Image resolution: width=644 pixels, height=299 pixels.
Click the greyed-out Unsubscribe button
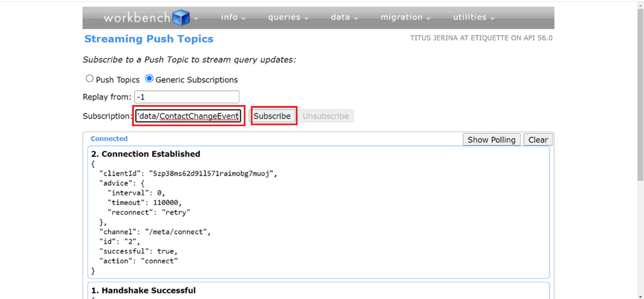325,117
